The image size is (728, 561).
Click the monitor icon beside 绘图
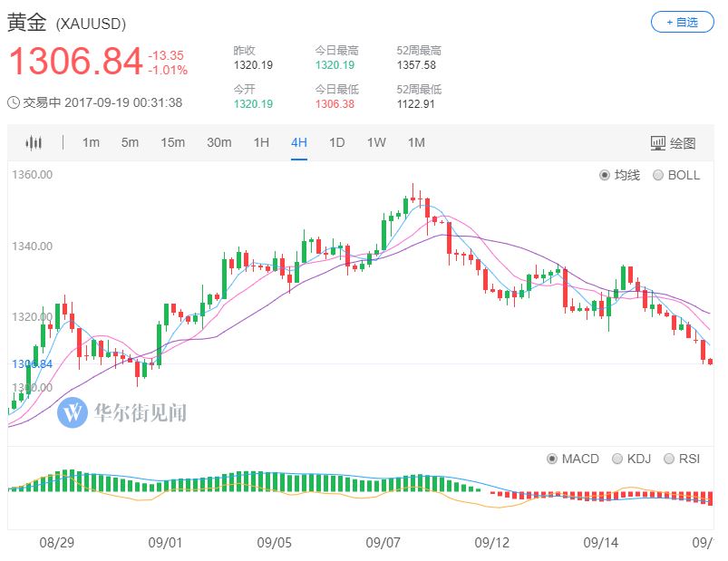[656, 142]
